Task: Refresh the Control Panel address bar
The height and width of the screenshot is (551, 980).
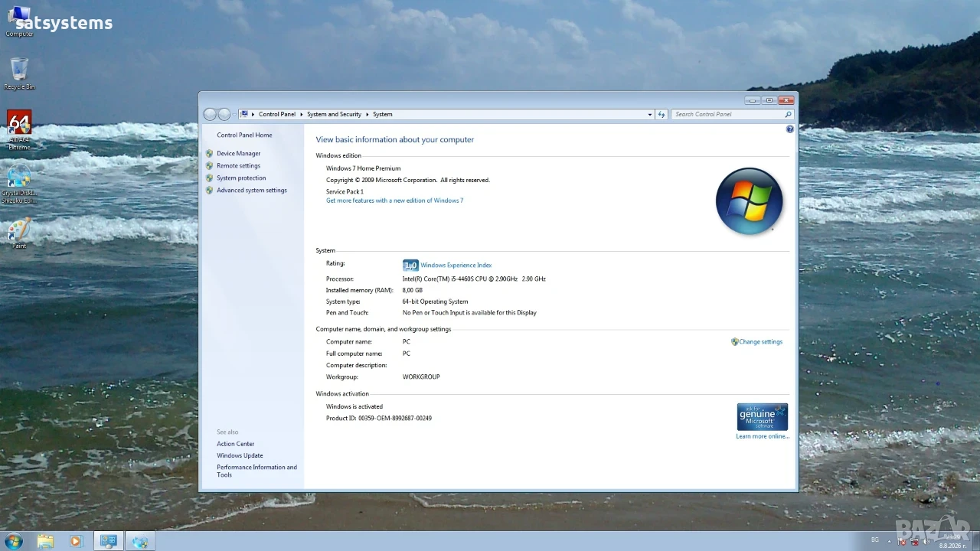Action: [661, 114]
